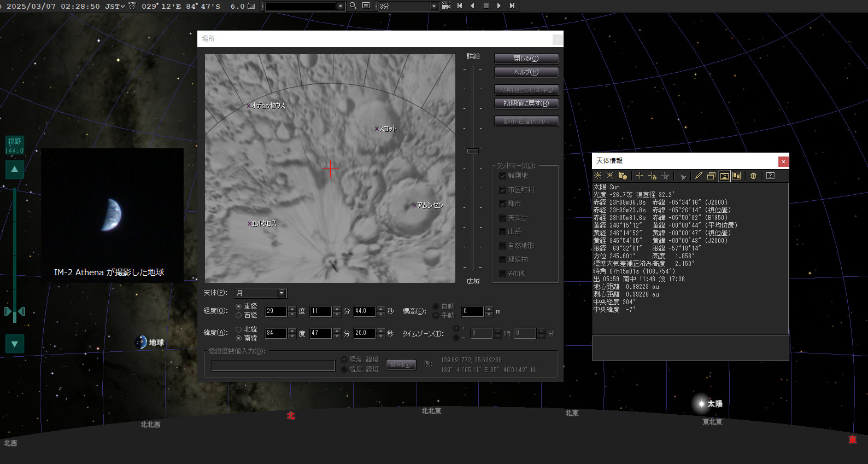The image size is (868, 464).
Task: Click the ヘルプ(H) help button
Action: pos(526,72)
